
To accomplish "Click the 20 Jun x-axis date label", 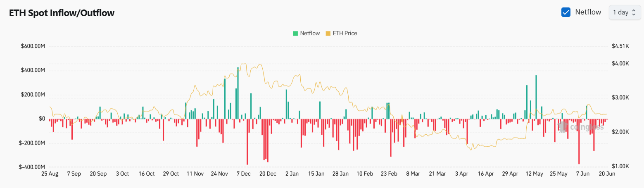I will [606, 174].
